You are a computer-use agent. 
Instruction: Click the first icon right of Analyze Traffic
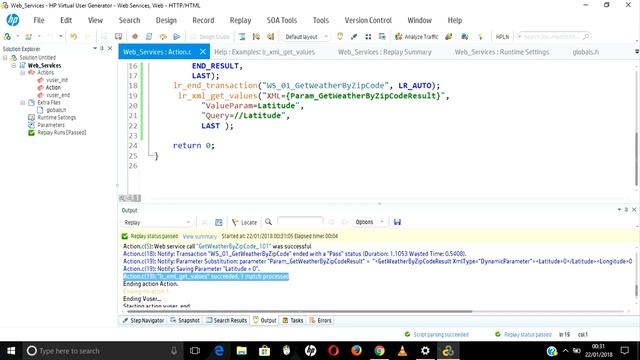coord(449,37)
